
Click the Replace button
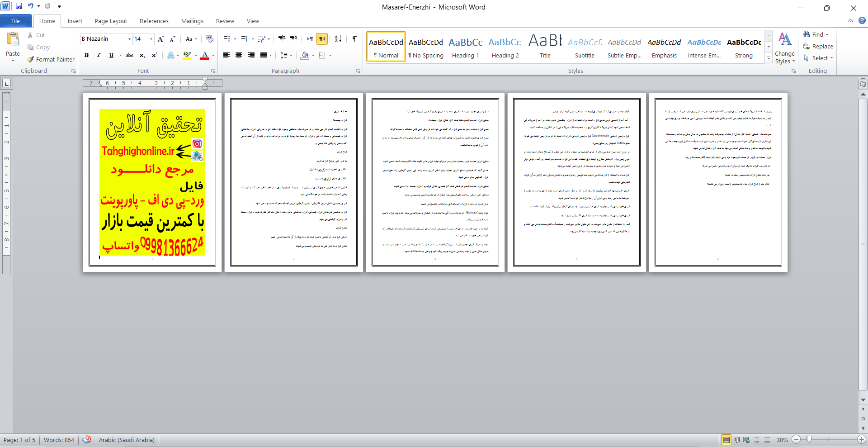(x=818, y=46)
